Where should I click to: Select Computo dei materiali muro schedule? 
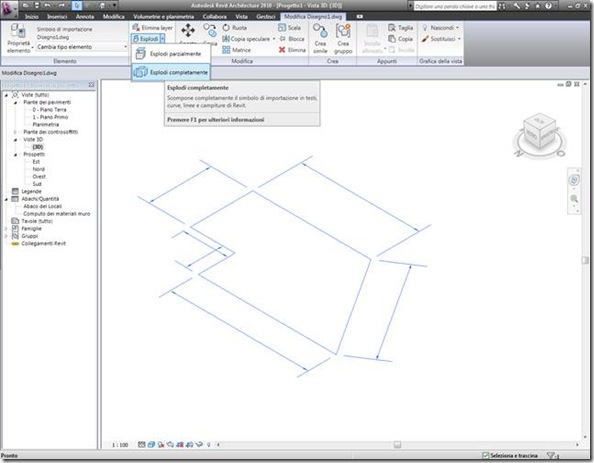click(57, 214)
